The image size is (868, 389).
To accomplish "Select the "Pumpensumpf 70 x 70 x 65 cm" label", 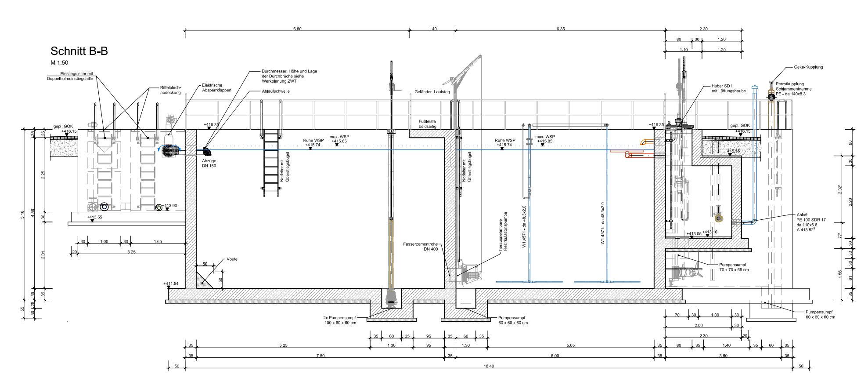I will coord(734,267).
